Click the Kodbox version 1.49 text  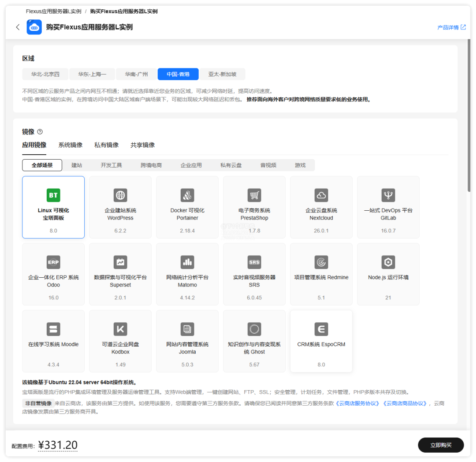pyautogui.click(x=120, y=365)
